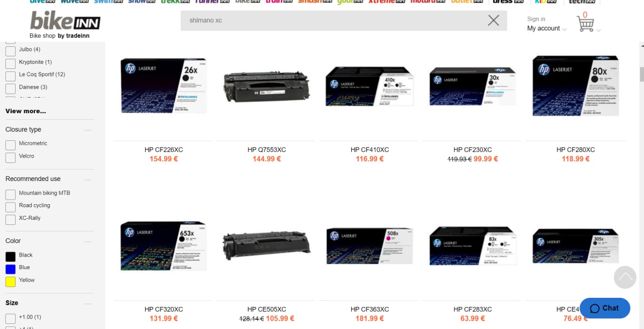The image size is (644, 329).
Task: Check the Micrometric closure type
Action: [11, 145]
